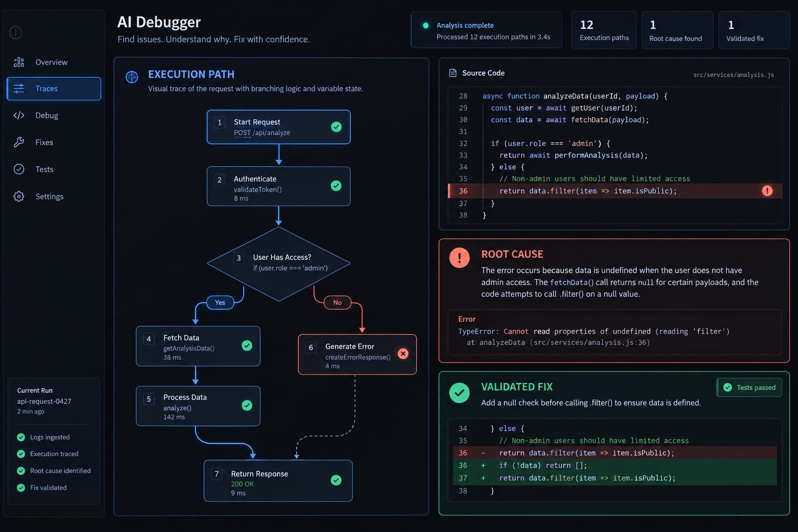This screenshot has width=798, height=532.
Task: Select the Fetch Data node
Action: 198,346
